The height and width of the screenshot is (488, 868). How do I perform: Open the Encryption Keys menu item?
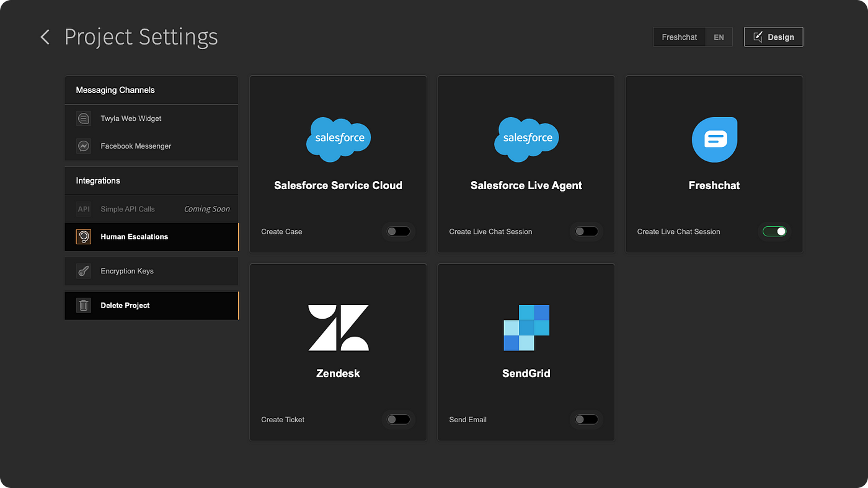(x=151, y=271)
